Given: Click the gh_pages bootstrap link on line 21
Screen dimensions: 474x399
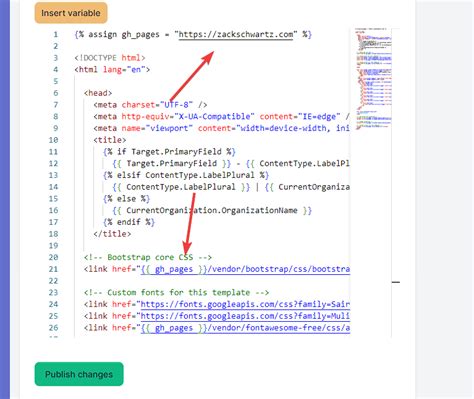Looking at the screenshot, I should [x=245, y=269].
